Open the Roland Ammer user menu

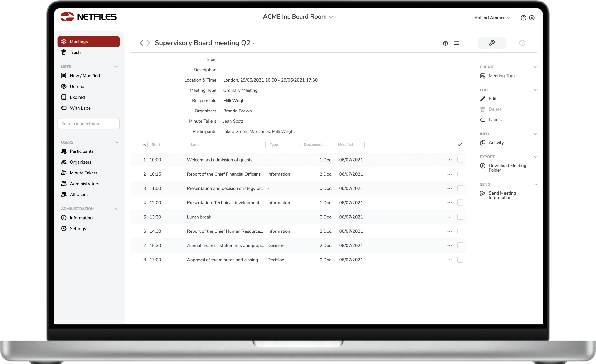[492, 18]
